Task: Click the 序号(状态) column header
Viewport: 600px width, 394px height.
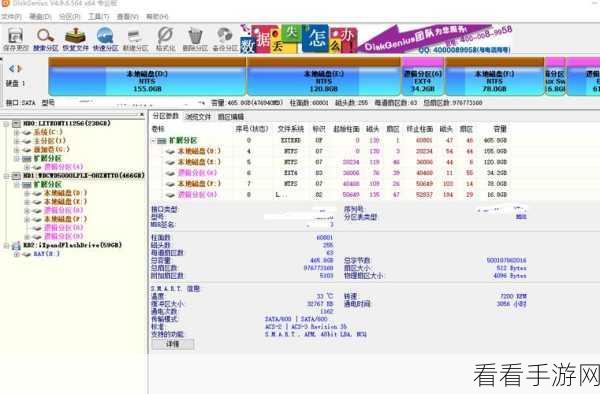Action: 252,129
